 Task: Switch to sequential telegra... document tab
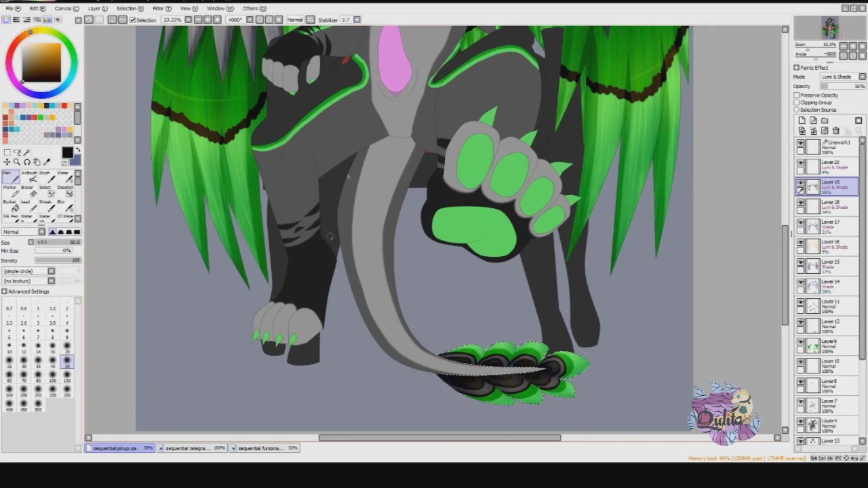(192, 448)
